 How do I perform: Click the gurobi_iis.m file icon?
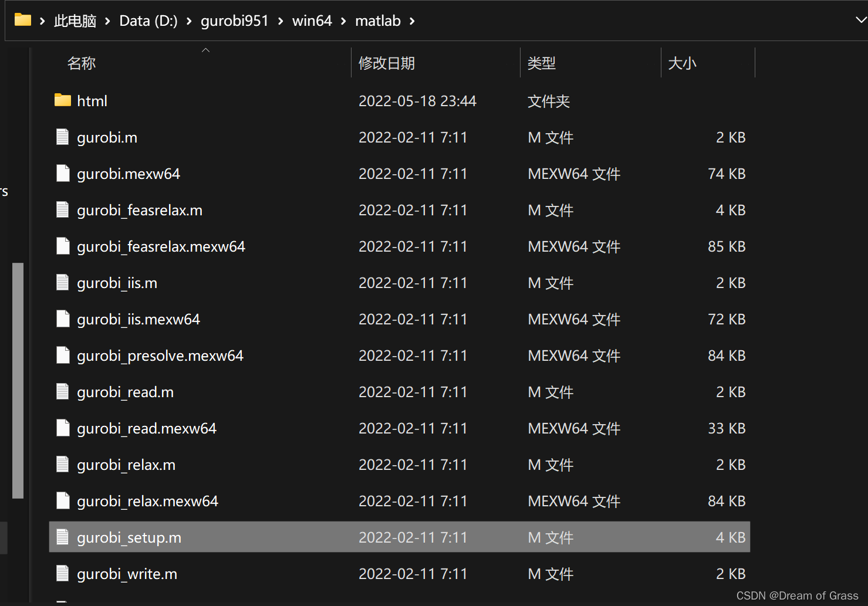(63, 282)
